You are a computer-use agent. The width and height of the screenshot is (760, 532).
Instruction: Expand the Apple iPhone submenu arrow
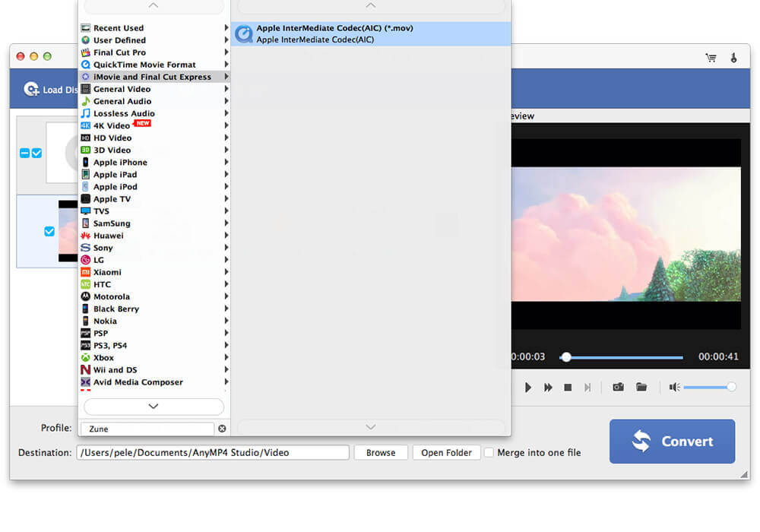[226, 162]
